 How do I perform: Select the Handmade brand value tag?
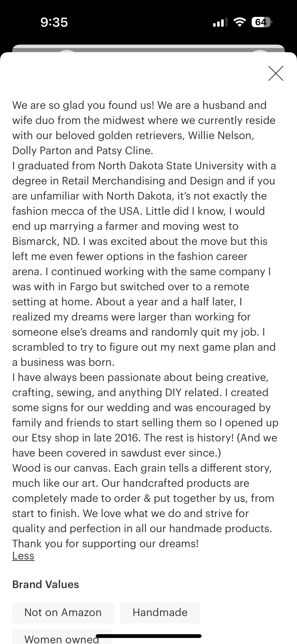[160, 612]
